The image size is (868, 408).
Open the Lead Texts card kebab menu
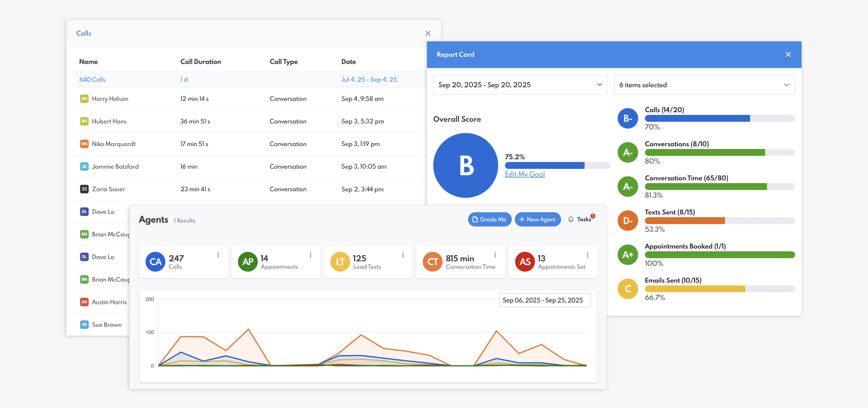[x=403, y=255]
